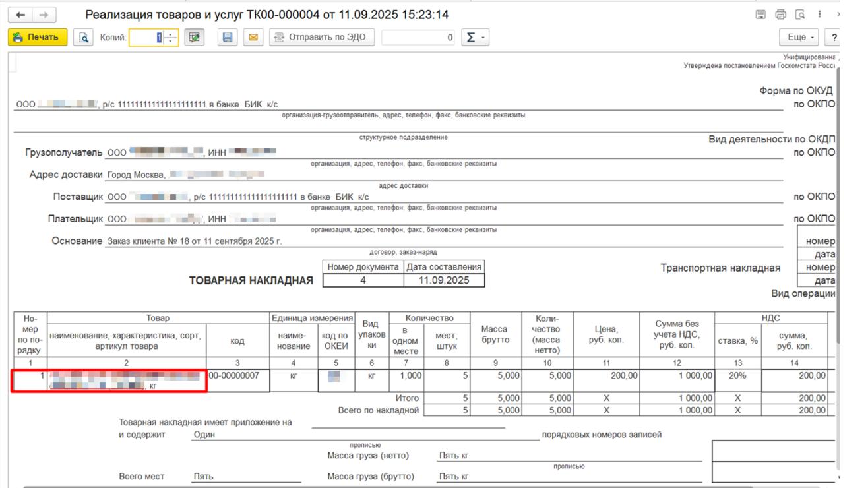
Task: Save the document with the blue diskette icon
Action: [x=228, y=38]
